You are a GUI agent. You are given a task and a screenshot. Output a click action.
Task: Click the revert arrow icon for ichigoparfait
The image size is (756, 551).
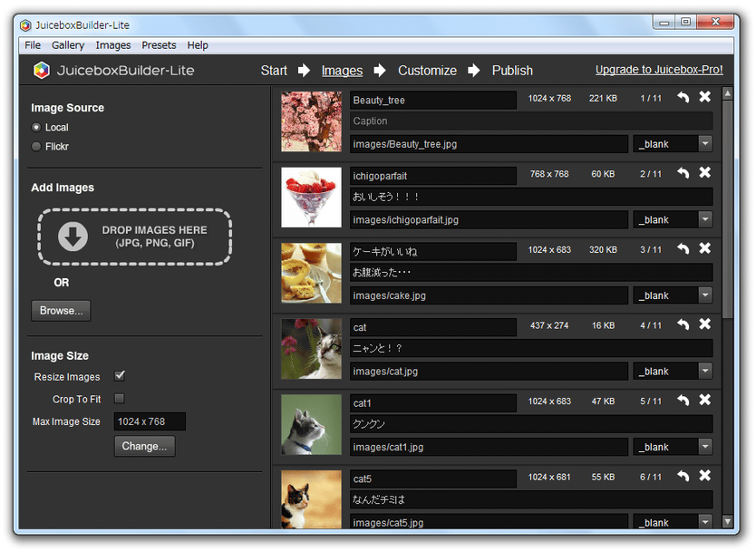point(683,173)
